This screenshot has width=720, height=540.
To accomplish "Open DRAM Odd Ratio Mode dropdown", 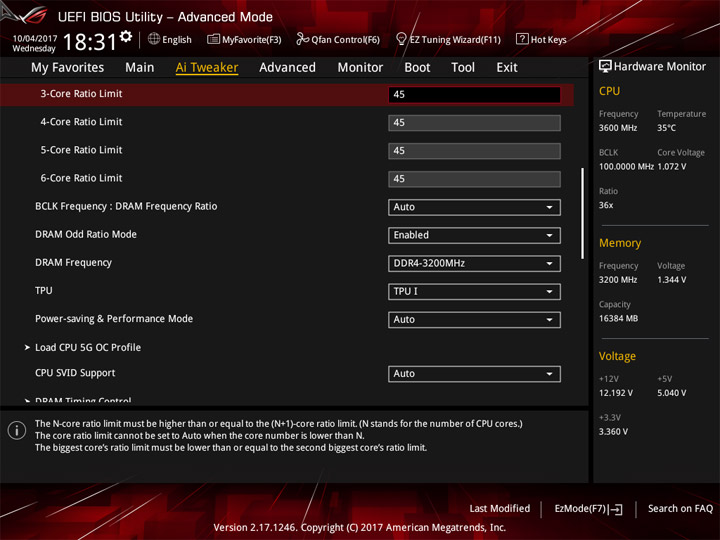I will pyautogui.click(x=474, y=235).
